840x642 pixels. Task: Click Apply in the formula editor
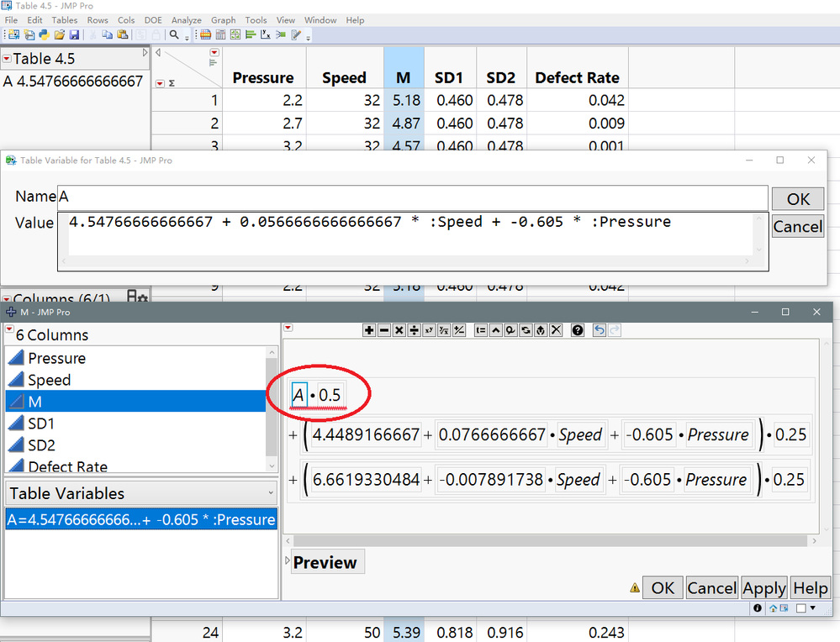(764, 588)
